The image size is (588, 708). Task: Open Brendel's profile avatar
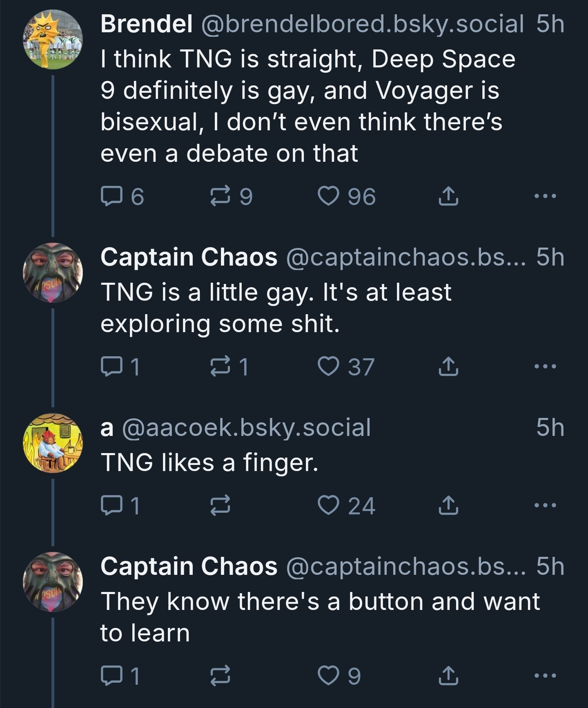[x=53, y=40]
